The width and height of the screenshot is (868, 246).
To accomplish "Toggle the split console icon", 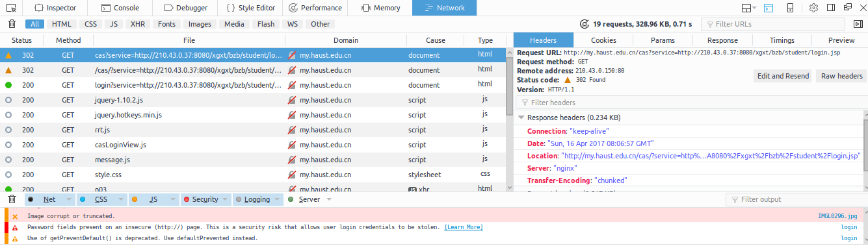I will pos(769,8).
